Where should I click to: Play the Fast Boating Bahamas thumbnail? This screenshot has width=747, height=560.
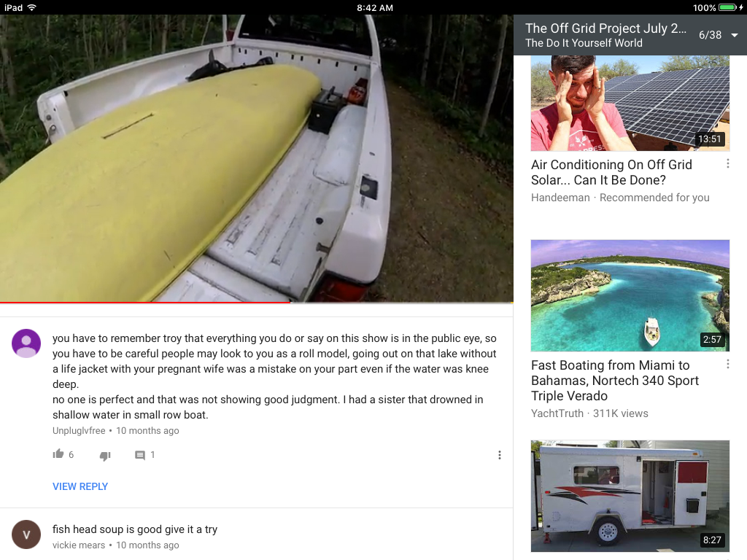pos(630,296)
